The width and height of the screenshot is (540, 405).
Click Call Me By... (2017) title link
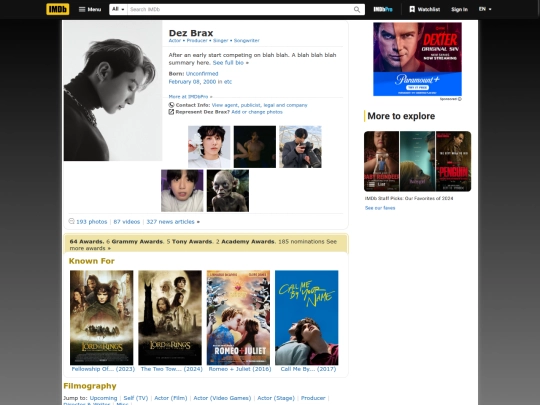tap(308, 369)
